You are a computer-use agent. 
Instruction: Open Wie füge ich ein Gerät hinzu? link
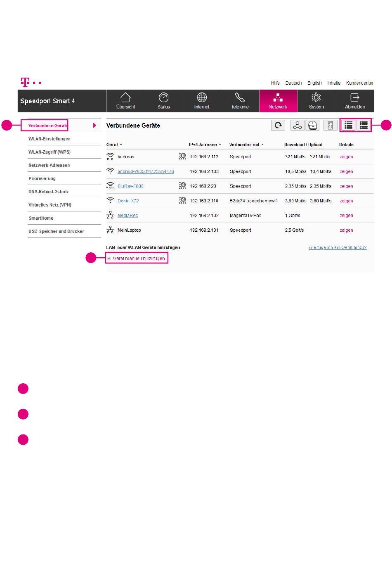point(338,247)
